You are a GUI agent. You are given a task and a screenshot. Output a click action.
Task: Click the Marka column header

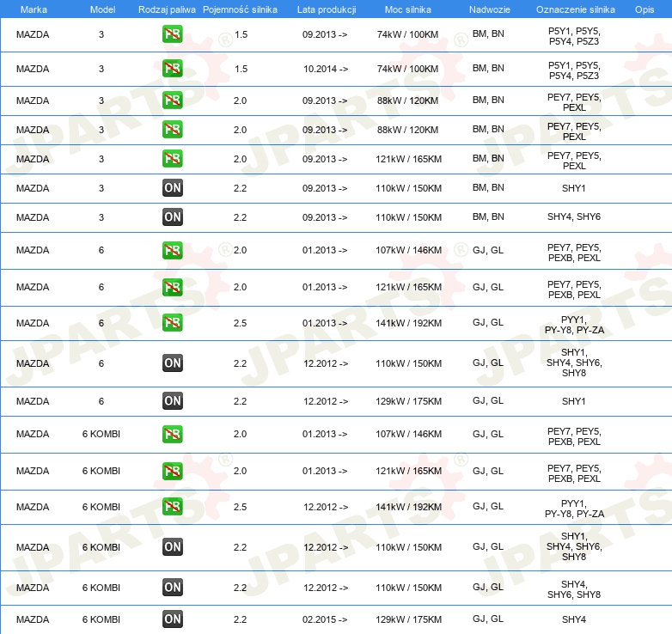coord(34,9)
